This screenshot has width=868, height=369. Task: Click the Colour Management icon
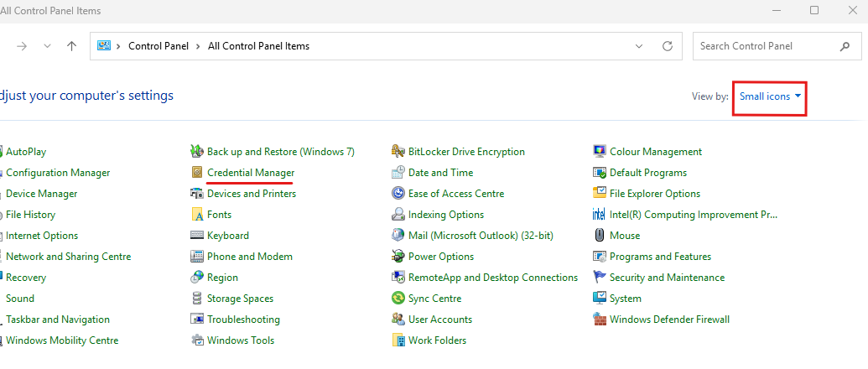pyautogui.click(x=600, y=152)
